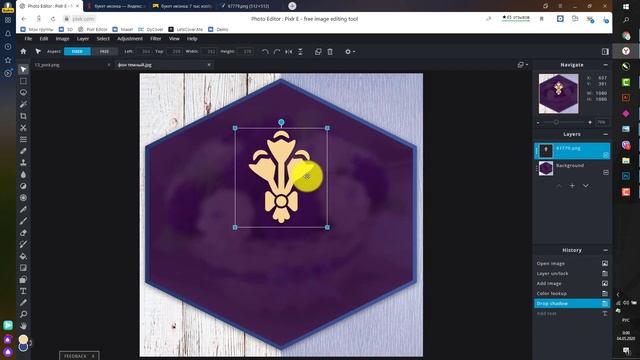Collapse the Layers panel
This screenshot has width=640, height=360.
[605, 134]
